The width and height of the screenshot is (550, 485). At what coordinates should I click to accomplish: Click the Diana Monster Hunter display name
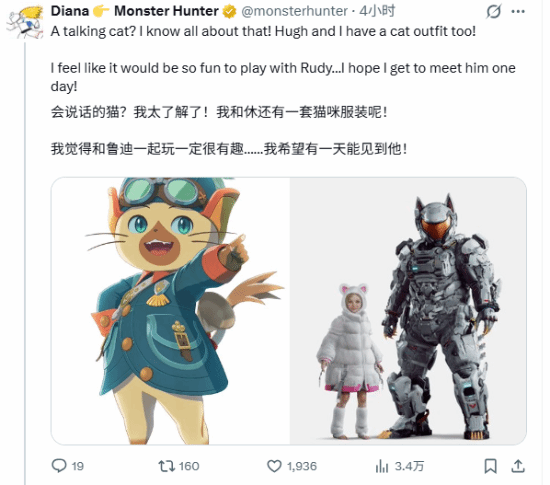[x=135, y=11]
